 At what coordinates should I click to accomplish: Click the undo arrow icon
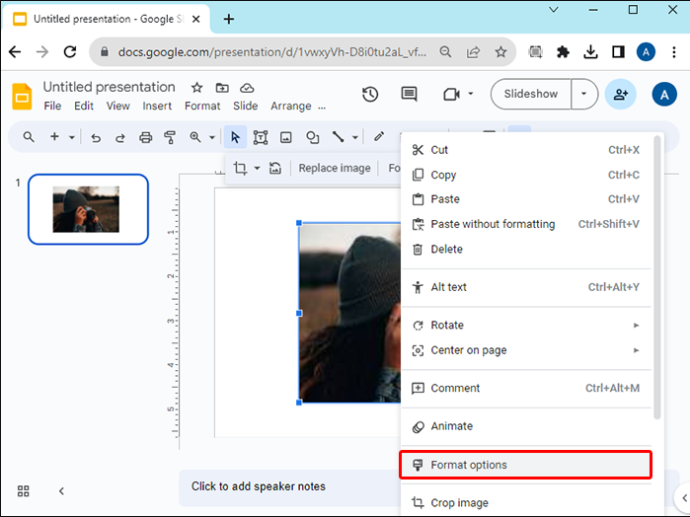point(95,138)
